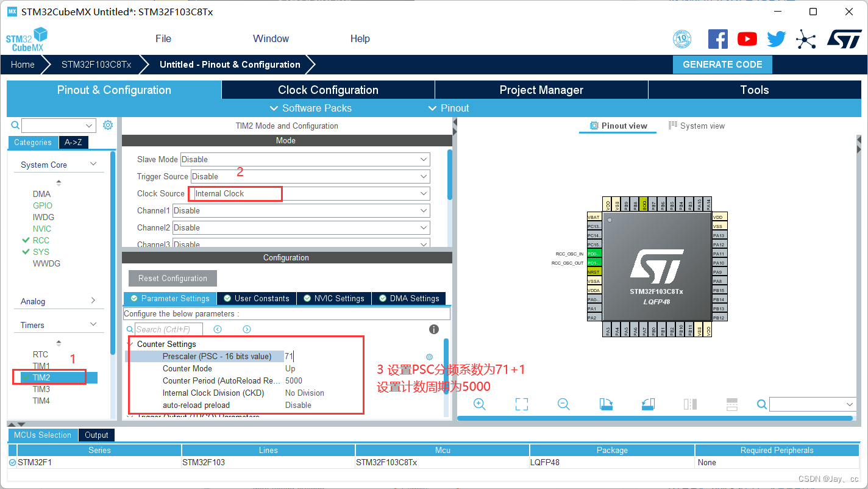Select RCC in System Core list
Image resolution: width=868 pixels, height=489 pixels.
pos(41,240)
